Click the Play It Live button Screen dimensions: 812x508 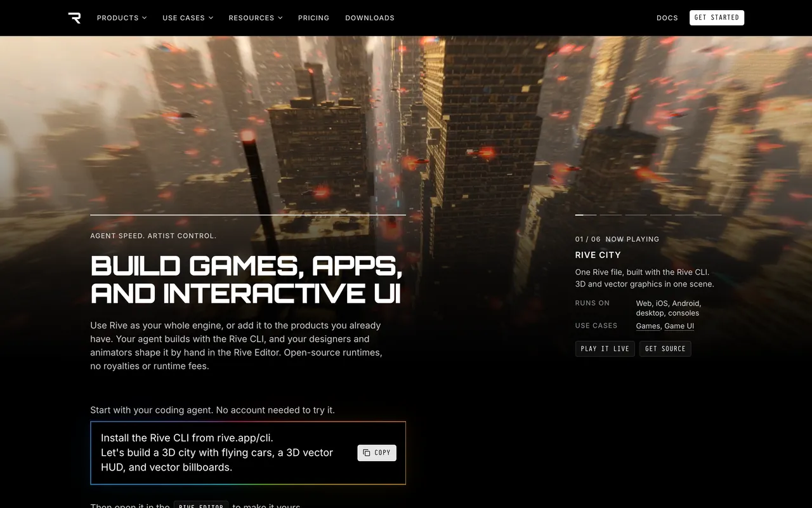pyautogui.click(x=605, y=349)
